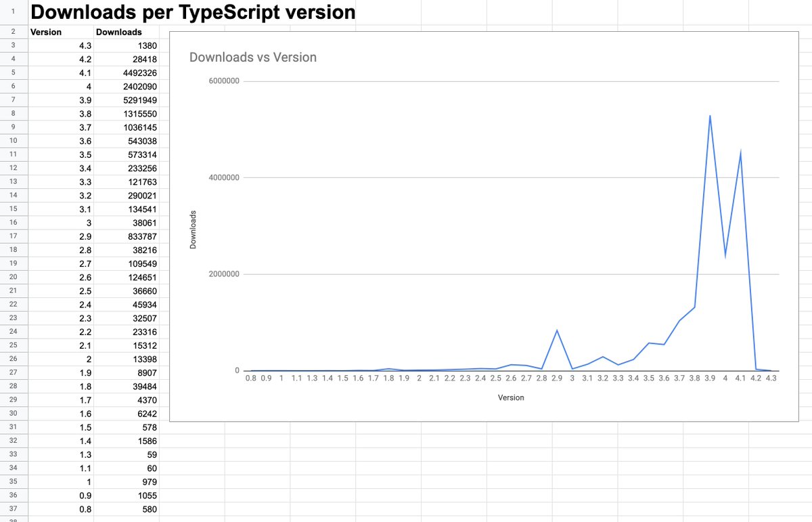Select the cell containing 233256
This screenshot has width=812, height=522.
(127, 168)
